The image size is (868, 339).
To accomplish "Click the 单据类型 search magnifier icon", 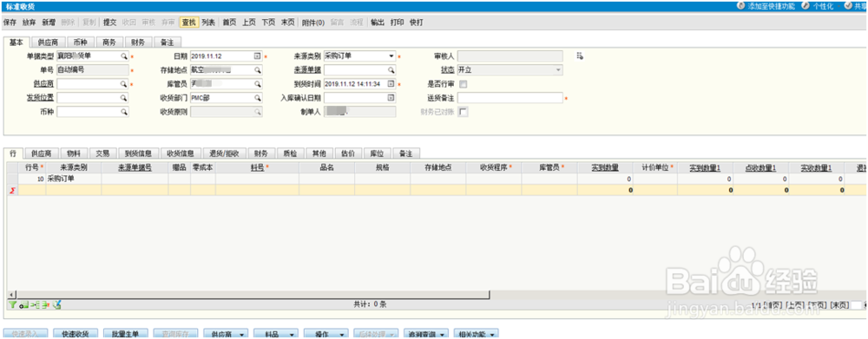I will point(123,55).
